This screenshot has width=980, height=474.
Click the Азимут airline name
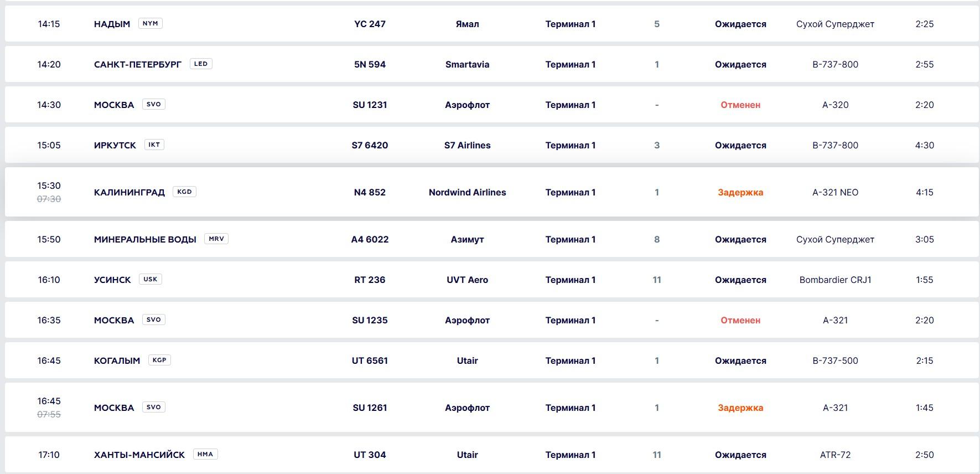click(x=467, y=239)
